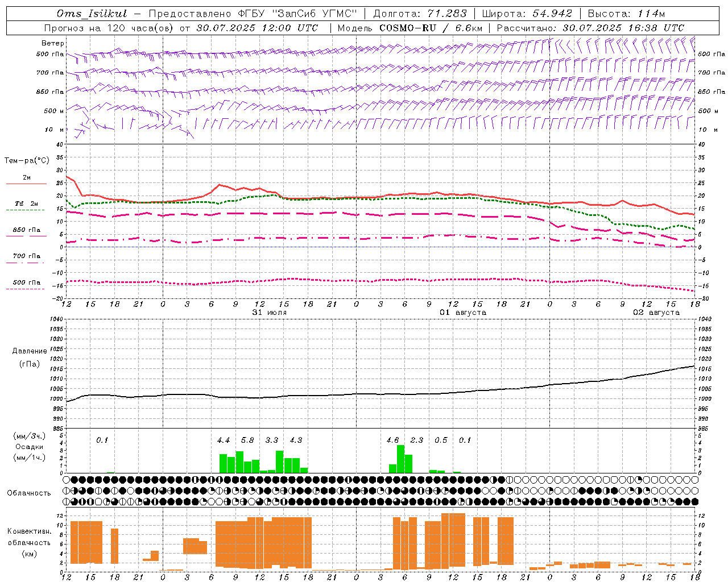Click the 5.8 precipitation total
The width and height of the screenshot is (728, 582).
tap(247, 440)
